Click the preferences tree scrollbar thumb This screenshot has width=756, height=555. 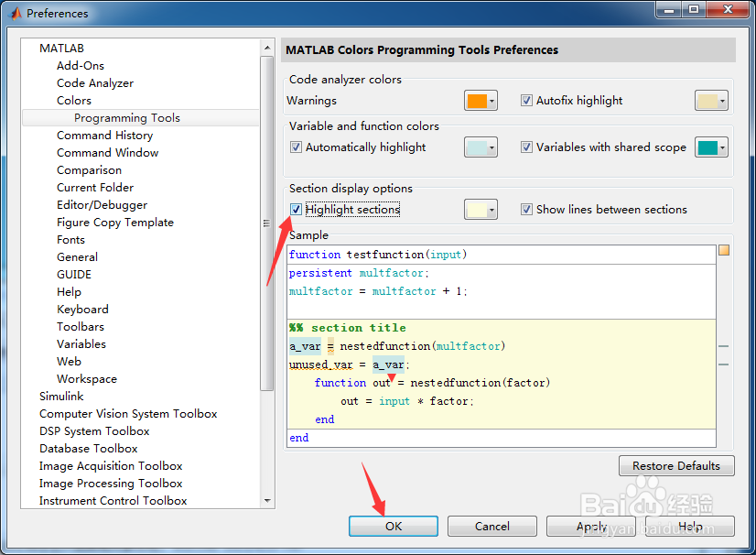(266, 223)
